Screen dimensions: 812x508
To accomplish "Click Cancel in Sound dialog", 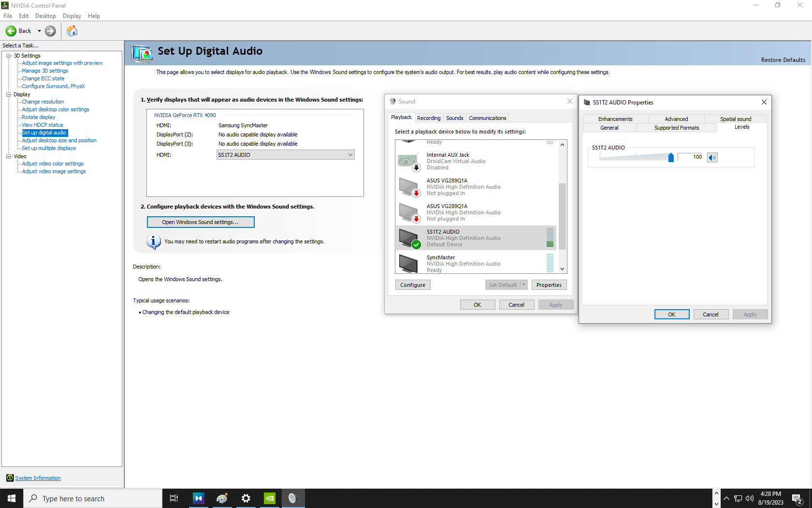I will 516,305.
